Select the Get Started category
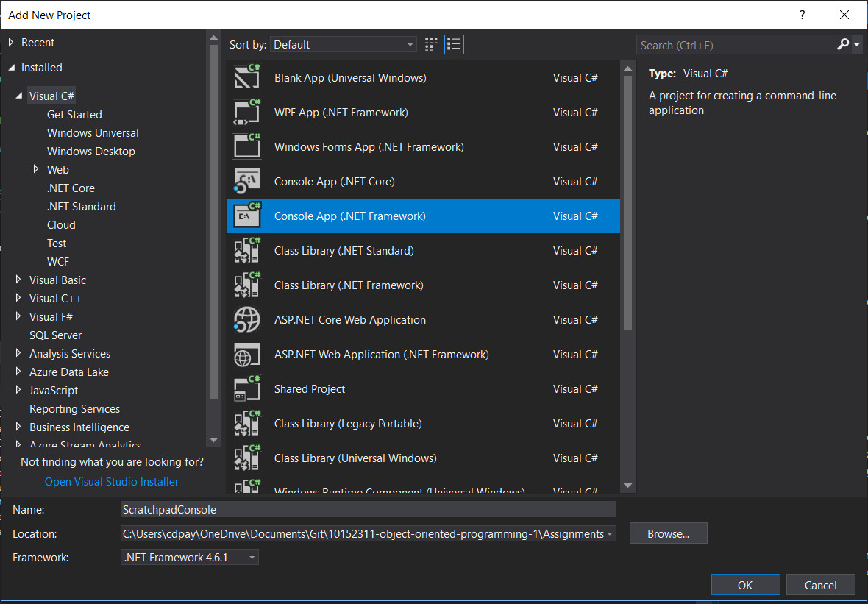Screen dimensions: 868x604 pos(74,115)
